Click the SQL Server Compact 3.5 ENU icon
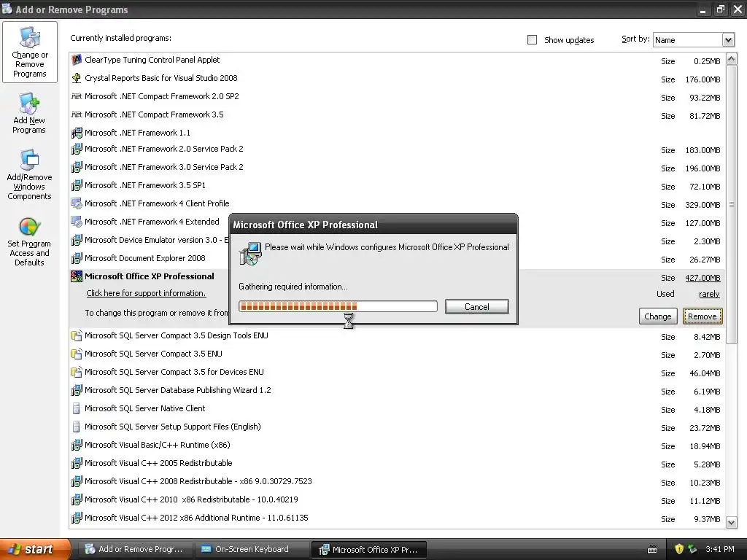 [x=76, y=354]
